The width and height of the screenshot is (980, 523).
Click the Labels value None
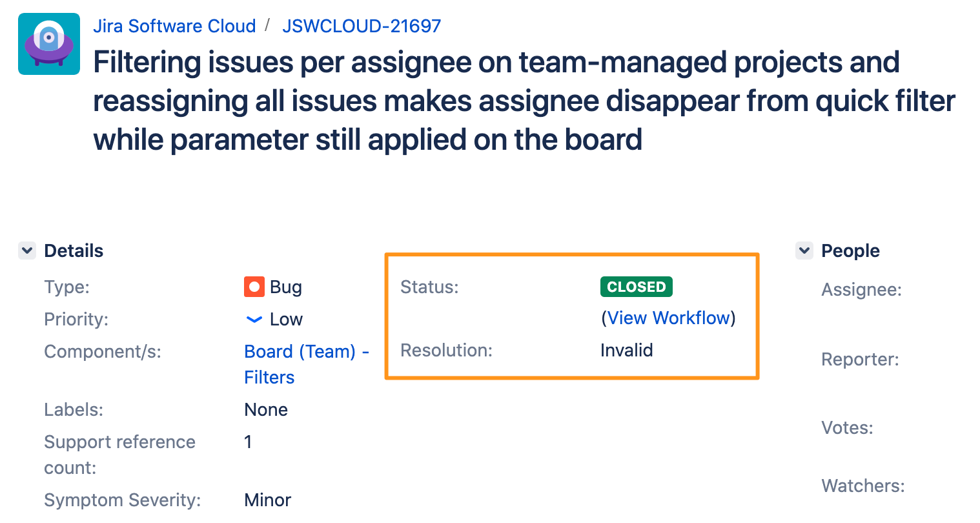(266, 409)
